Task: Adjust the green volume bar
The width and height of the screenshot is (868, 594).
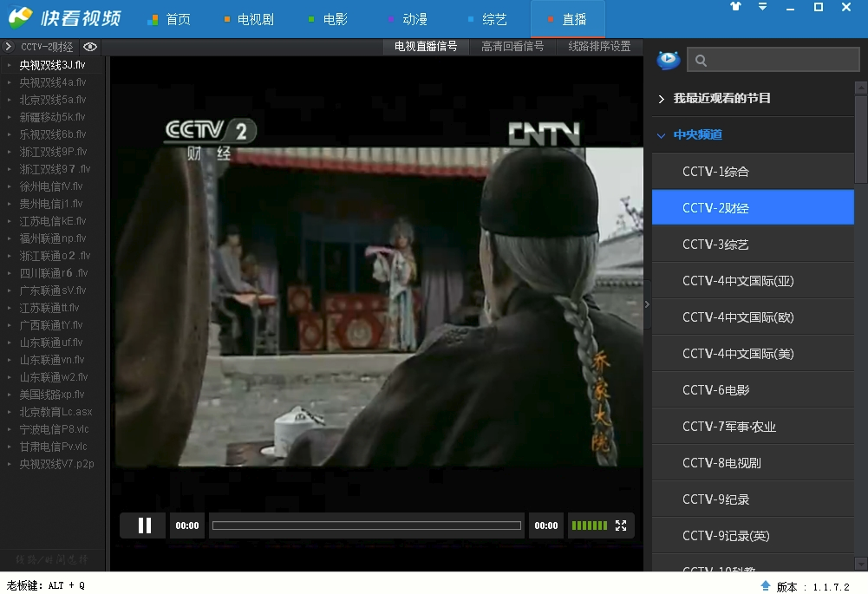Action: [590, 525]
